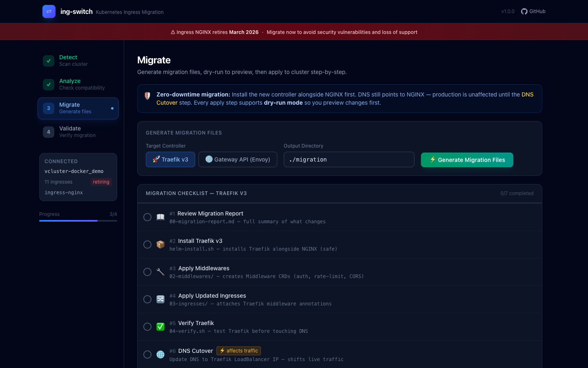Screen dimensions: 588x368
Task: Check off Verify Traefik step
Action: (147, 327)
